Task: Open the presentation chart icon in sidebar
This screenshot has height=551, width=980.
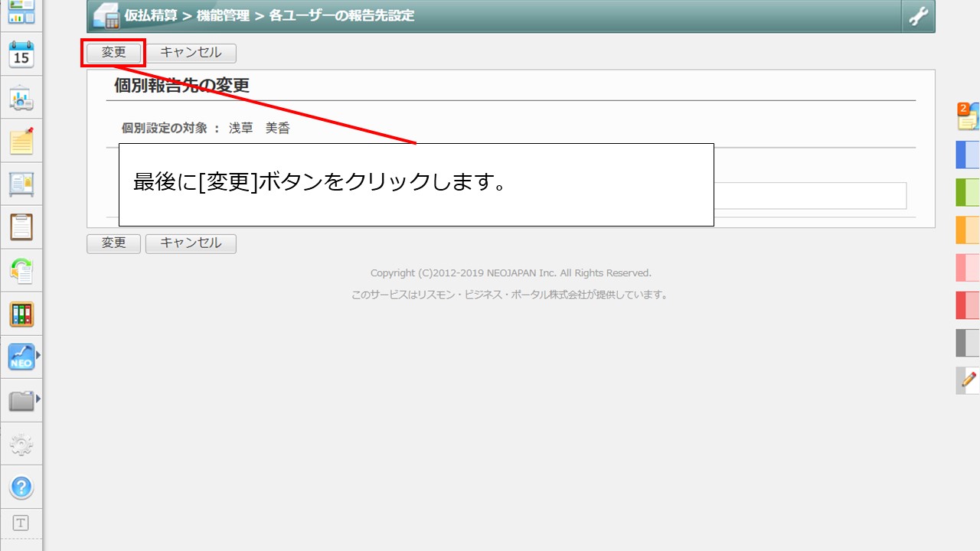Action: pos(21,99)
